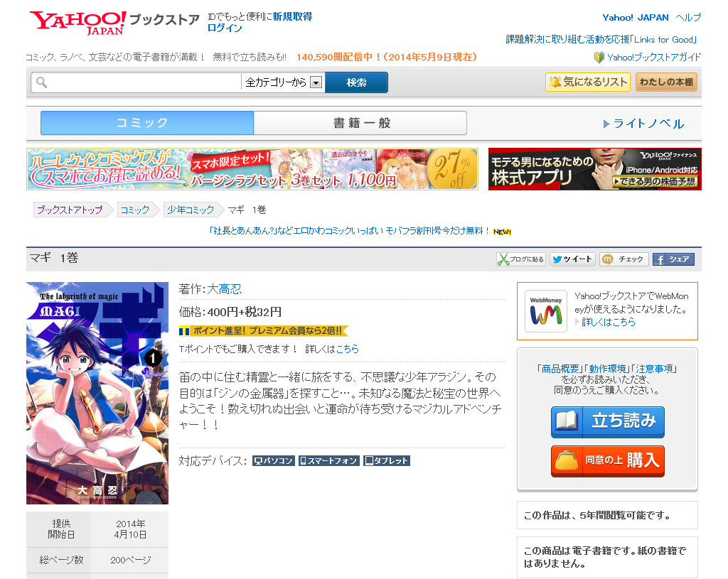Open the 商品概要 link
728x579 pixels.
[x=560, y=369]
